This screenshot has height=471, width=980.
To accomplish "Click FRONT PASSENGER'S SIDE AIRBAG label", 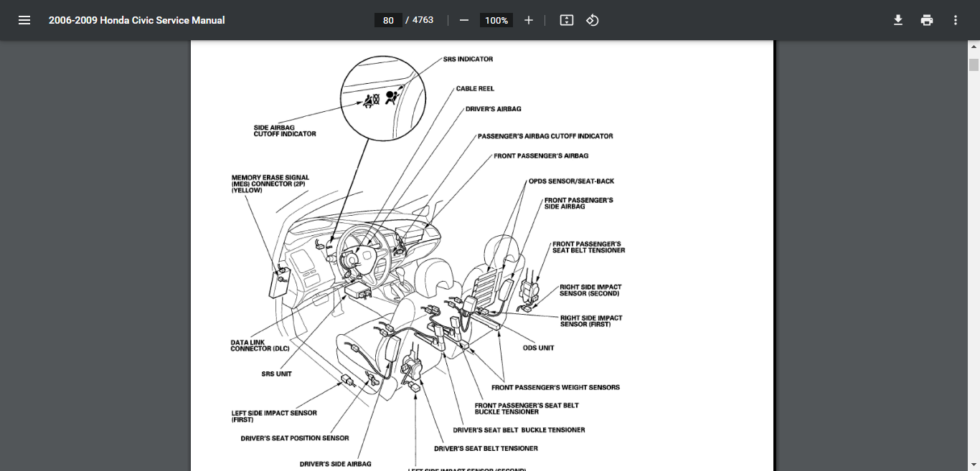I will pos(579,204).
